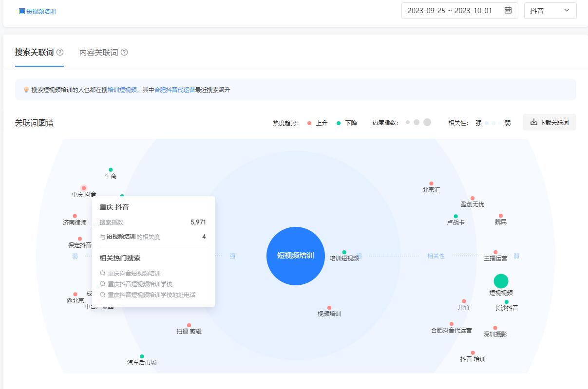Click the 搜索指数 value 5,971
The height and width of the screenshot is (389, 588).
198,222
